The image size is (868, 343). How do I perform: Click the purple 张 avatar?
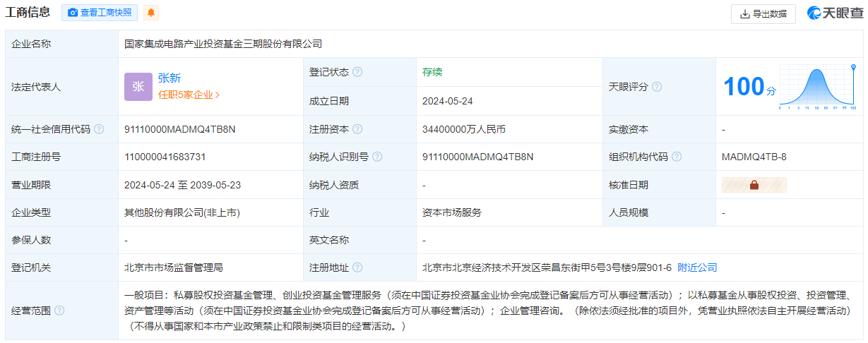[x=138, y=86]
